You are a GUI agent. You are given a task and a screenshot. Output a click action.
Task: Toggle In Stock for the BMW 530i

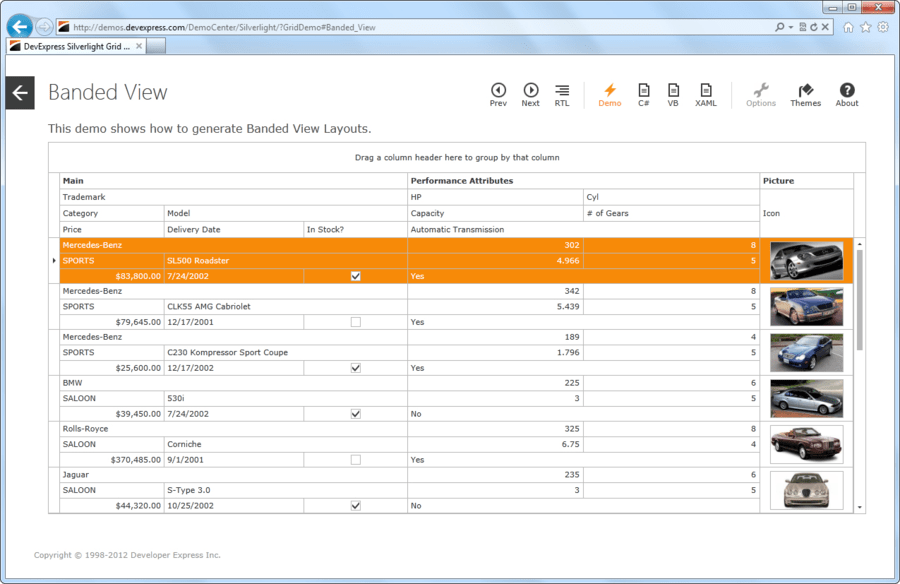point(355,413)
